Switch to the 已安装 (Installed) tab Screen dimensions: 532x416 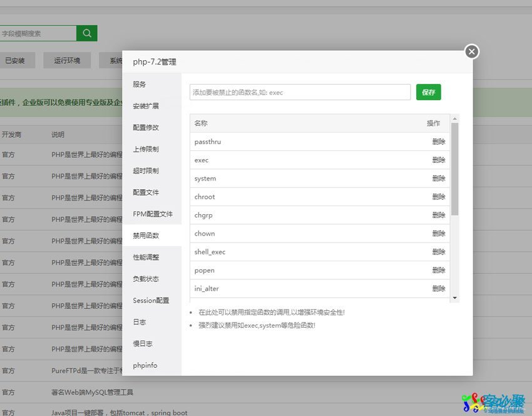click(x=18, y=60)
